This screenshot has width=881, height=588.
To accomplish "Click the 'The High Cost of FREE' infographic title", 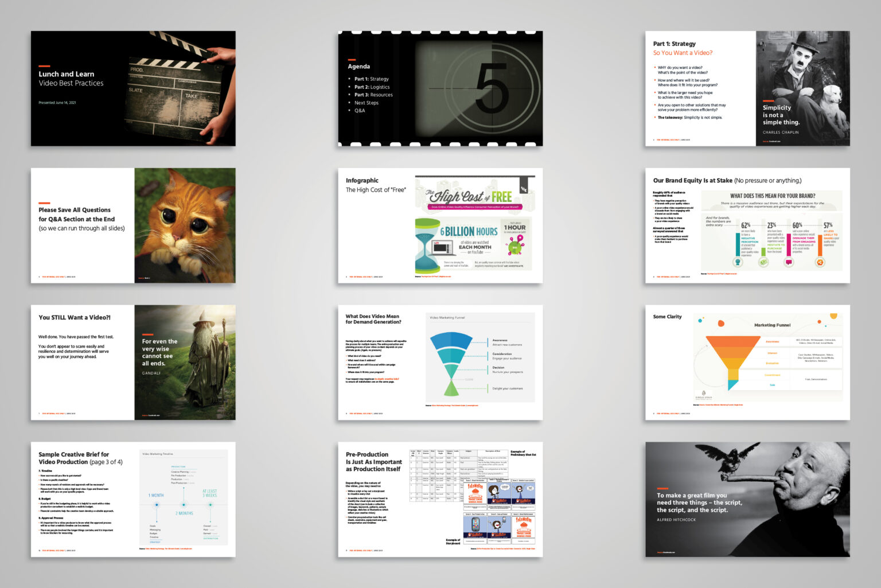I will coord(469,196).
